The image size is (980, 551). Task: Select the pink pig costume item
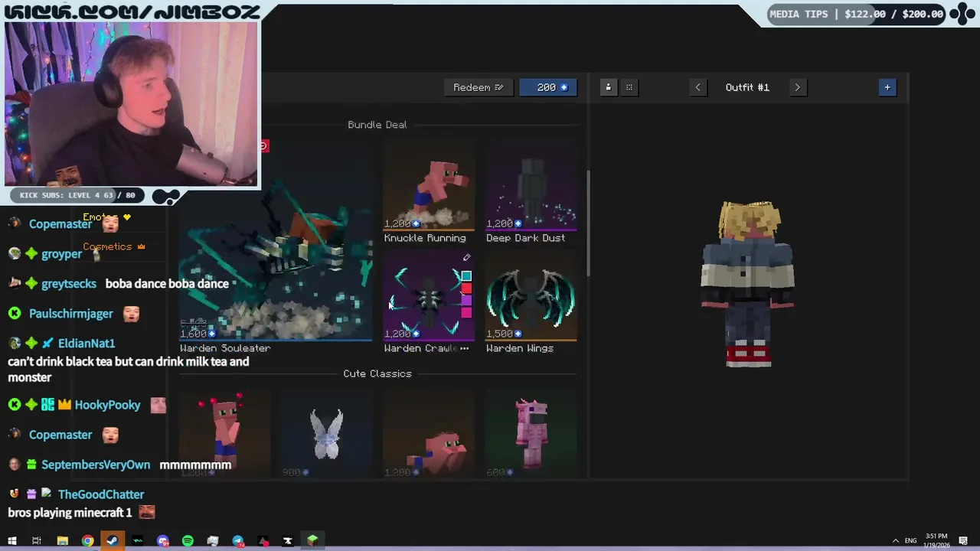(531, 434)
